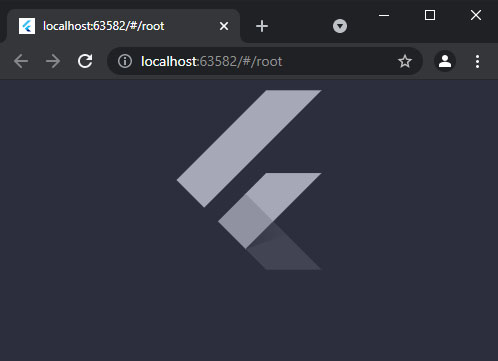Bookmark this page with the star

coord(405,61)
